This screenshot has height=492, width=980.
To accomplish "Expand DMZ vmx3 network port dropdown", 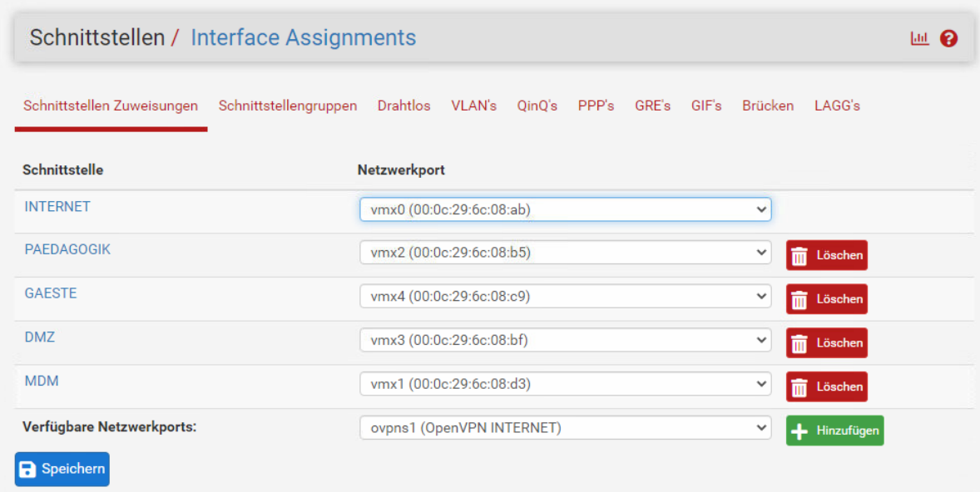I will pyautogui.click(x=565, y=340).
